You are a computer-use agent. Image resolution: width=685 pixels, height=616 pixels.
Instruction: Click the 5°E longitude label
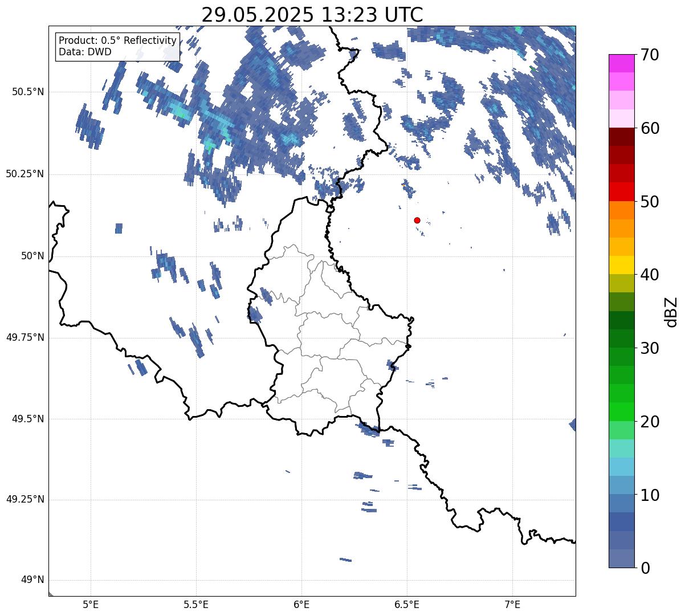click(x=91, y=604)
